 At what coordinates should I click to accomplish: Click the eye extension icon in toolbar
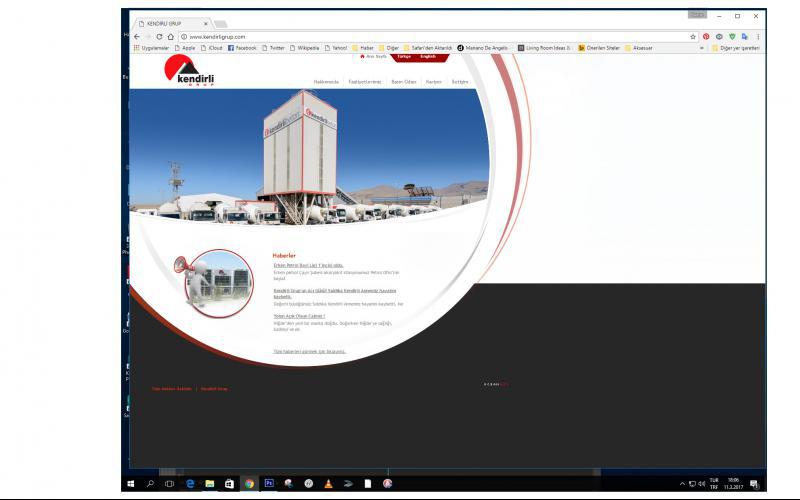tap(719, 37)
